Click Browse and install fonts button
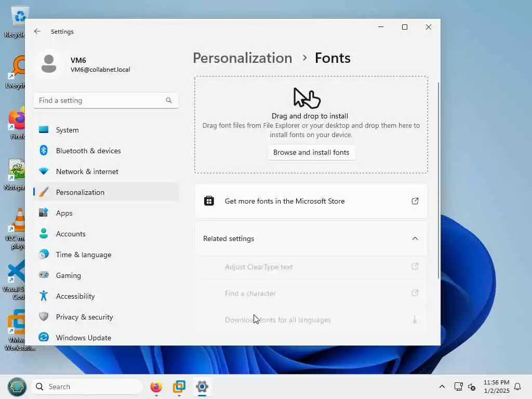This screenshot has width=532, height=399. coord(311,152)
